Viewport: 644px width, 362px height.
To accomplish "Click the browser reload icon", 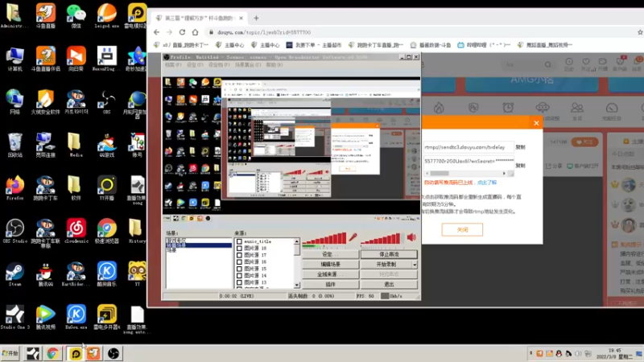I will (x=183, y=32).
